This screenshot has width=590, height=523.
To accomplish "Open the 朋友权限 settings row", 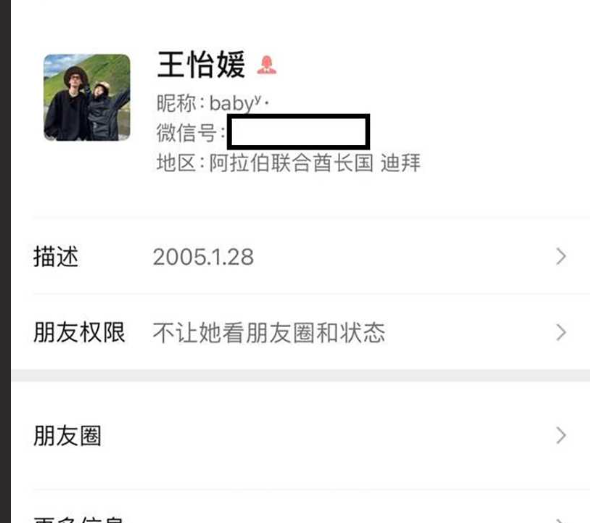I will pos(301,332).
